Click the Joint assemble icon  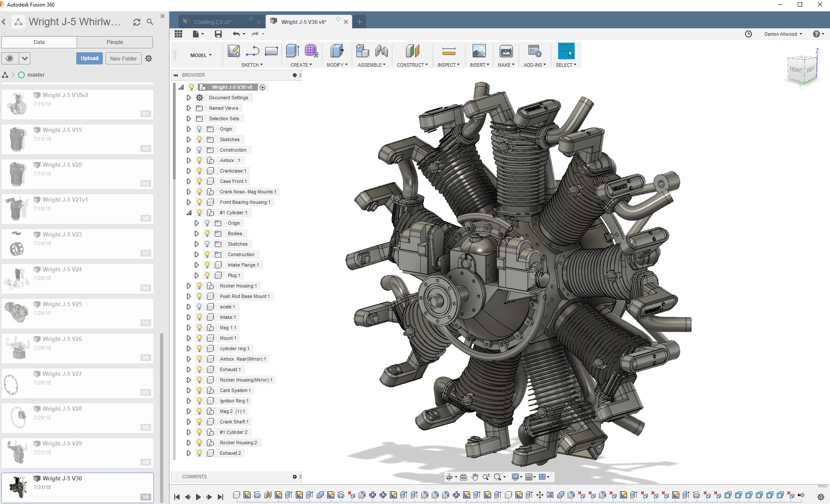click(381, 51)
